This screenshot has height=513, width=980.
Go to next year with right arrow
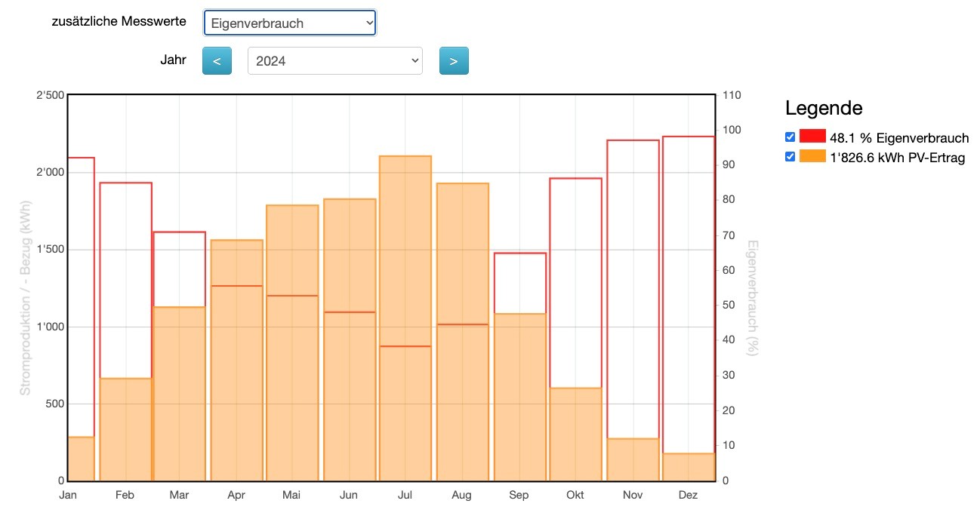click(x=454, y=61)
